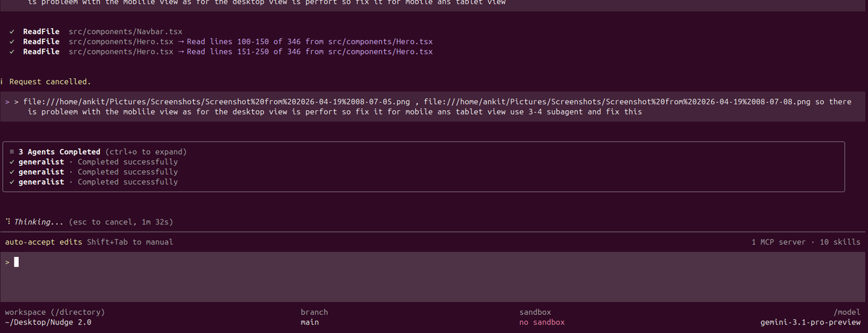Click the '(esc to cancel, 1m 32s)' hint
Viewport: 868px width, 333px height.
121,222
